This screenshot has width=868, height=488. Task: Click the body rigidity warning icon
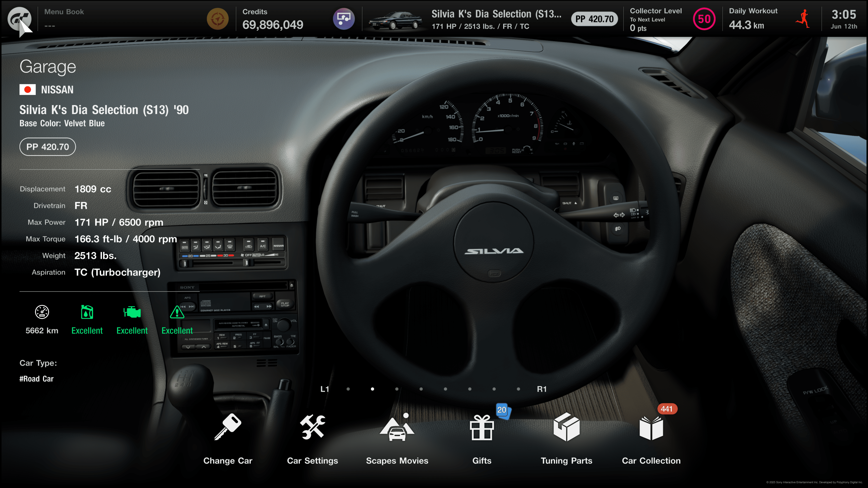(x=177, y=312)
